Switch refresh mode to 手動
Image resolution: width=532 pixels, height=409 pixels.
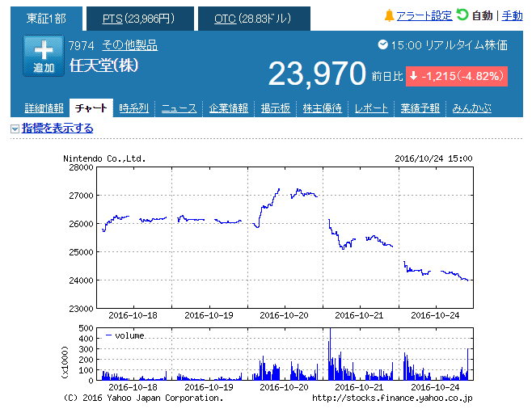[512, 15]
